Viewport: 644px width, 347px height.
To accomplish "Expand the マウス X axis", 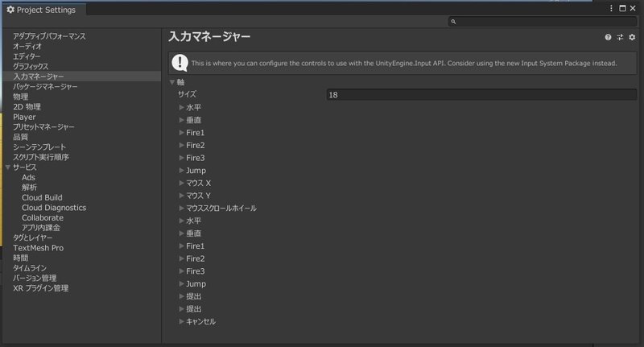I will (x=182, y=183).
